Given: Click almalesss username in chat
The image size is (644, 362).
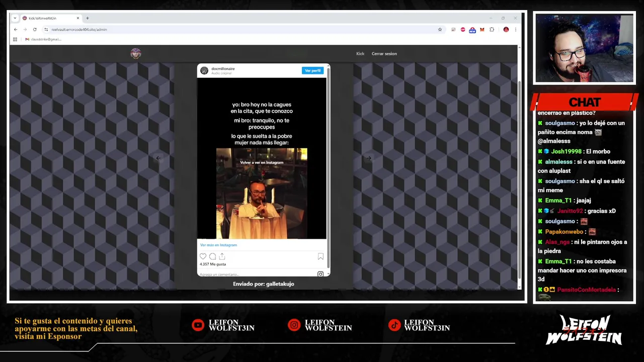Looking at the screenshot, I should pyautogui.click(x=558, y=162).
